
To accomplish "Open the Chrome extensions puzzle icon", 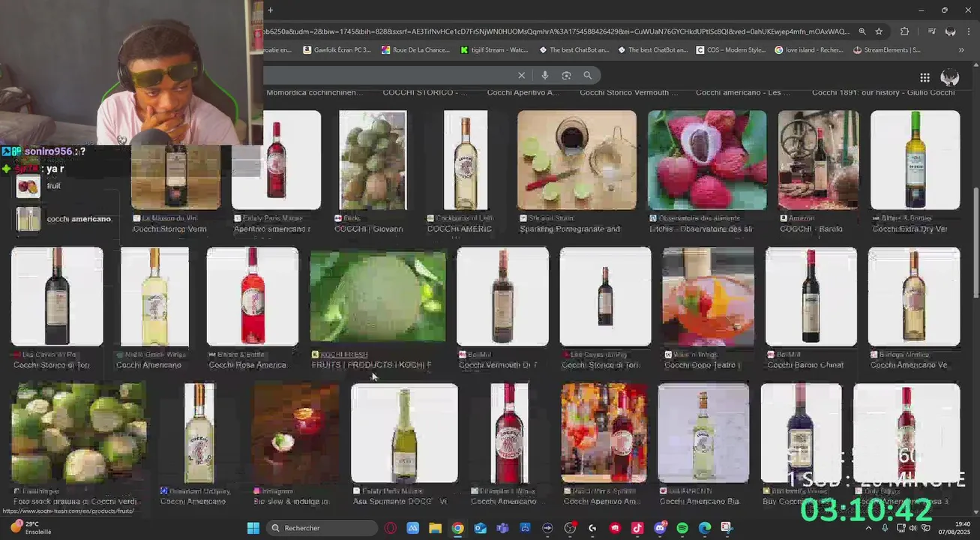I will pos(904,31).
